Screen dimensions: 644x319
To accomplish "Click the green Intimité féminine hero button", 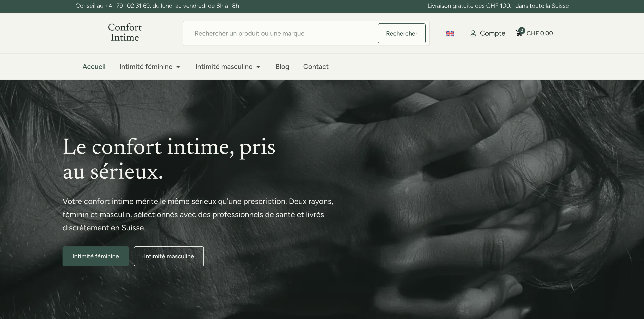I will [95, 256].
